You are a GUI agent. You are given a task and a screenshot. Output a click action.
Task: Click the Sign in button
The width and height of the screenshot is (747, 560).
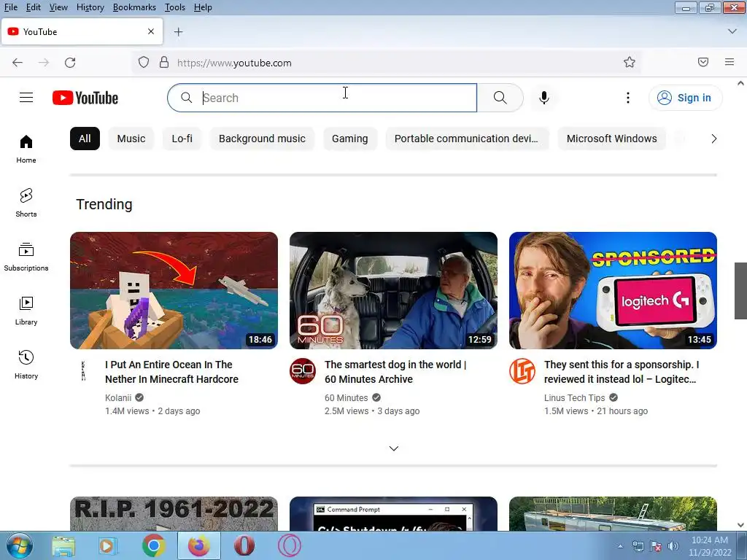[x=685, y=98]
